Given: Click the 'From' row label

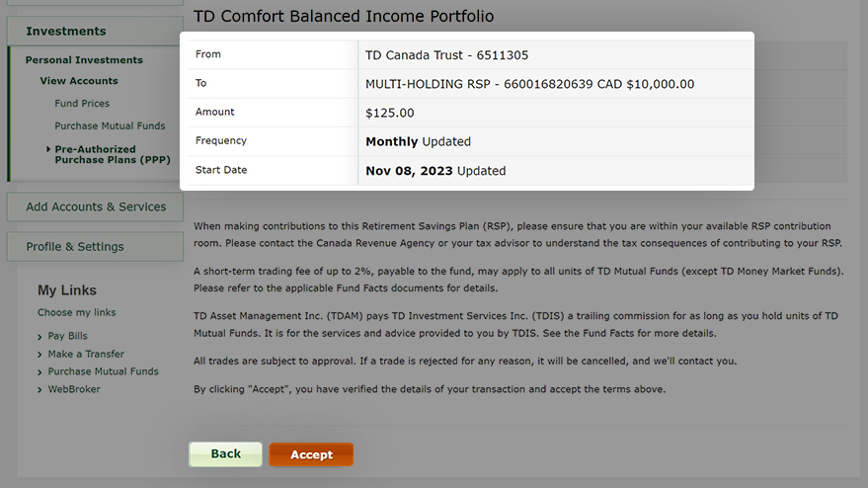Looking at the screenshot, I should click(x=208, y=54).
